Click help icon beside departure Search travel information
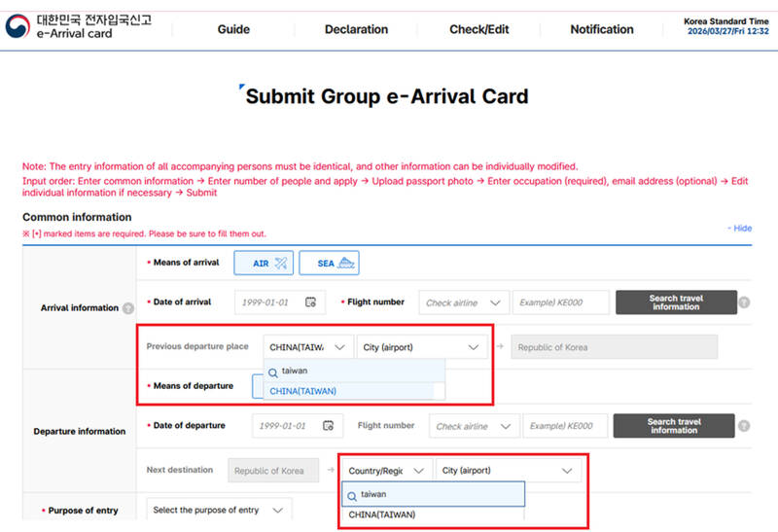The width and height of the screenshot is (778, 532). [744, 426]
